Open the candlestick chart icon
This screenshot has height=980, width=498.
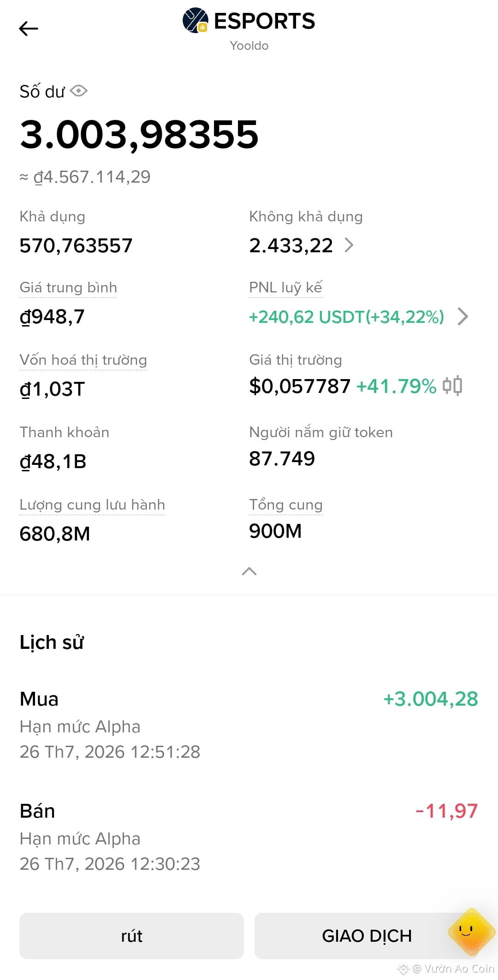(x=452, y=386)
